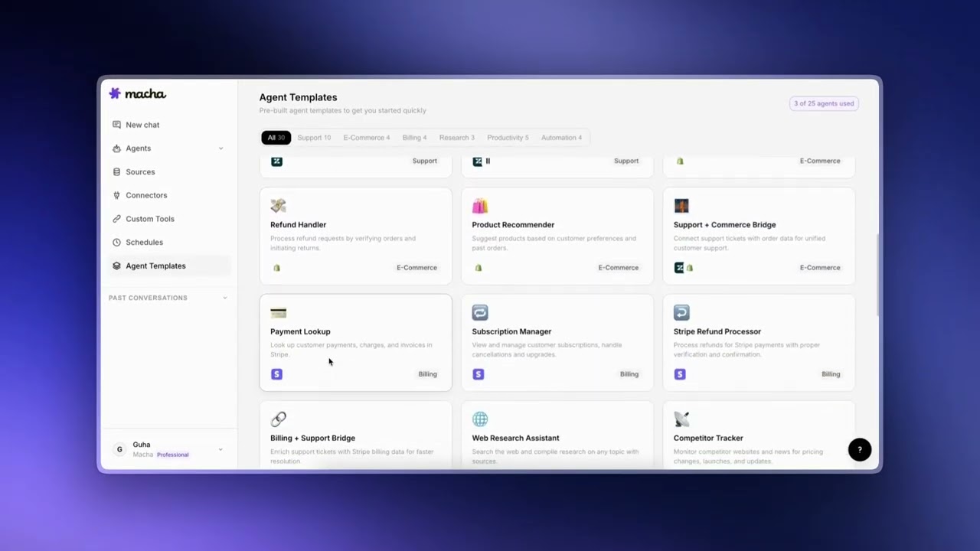Click the Agents sidebar icon
The image size is (980, 551).
116,148
